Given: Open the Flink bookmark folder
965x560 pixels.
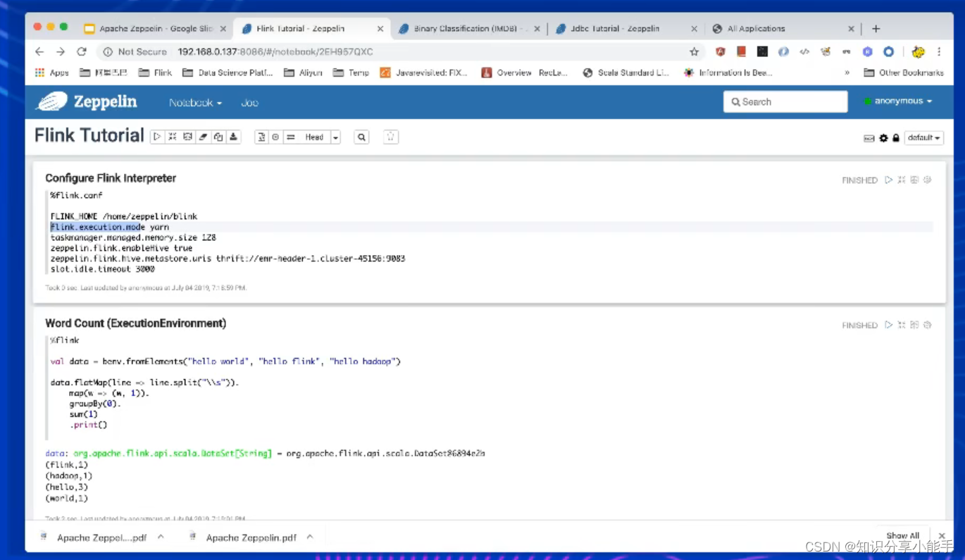Looking at the screenshot, I should point(155,73).
